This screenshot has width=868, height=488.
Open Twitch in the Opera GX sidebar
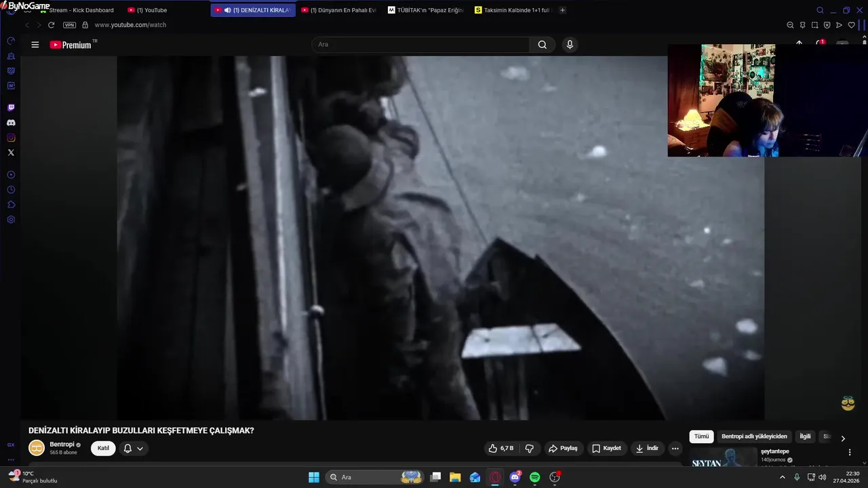[x=11, y=108]
